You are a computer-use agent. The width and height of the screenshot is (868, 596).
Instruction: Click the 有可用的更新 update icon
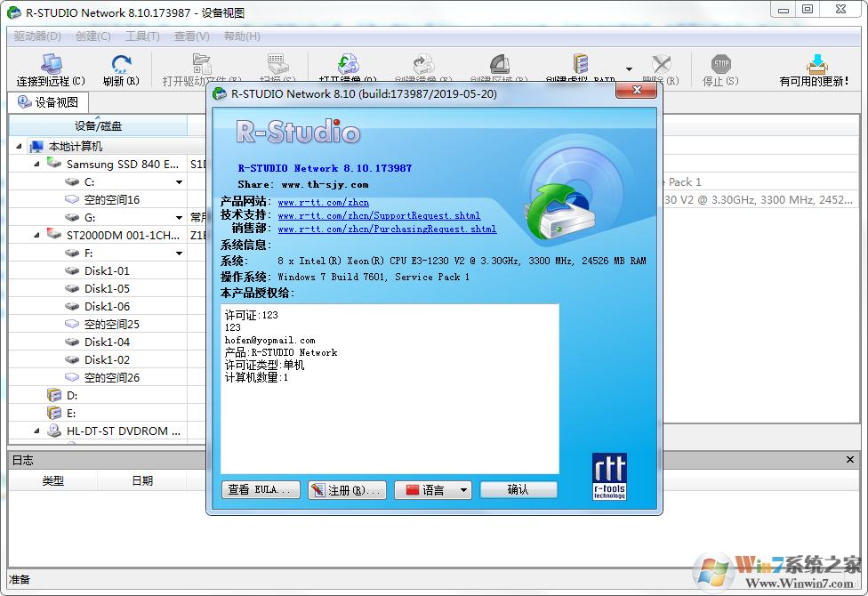(816, 64)
